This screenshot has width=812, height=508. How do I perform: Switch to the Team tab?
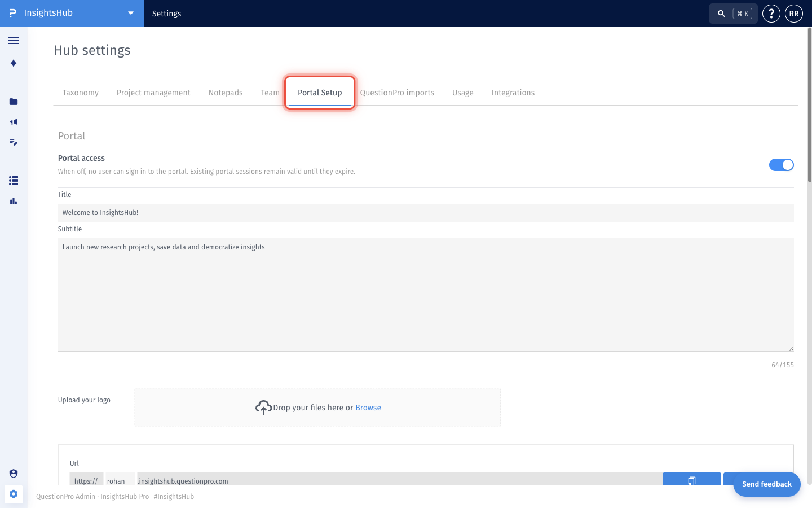pyautogui.click(x=270, y=93)
